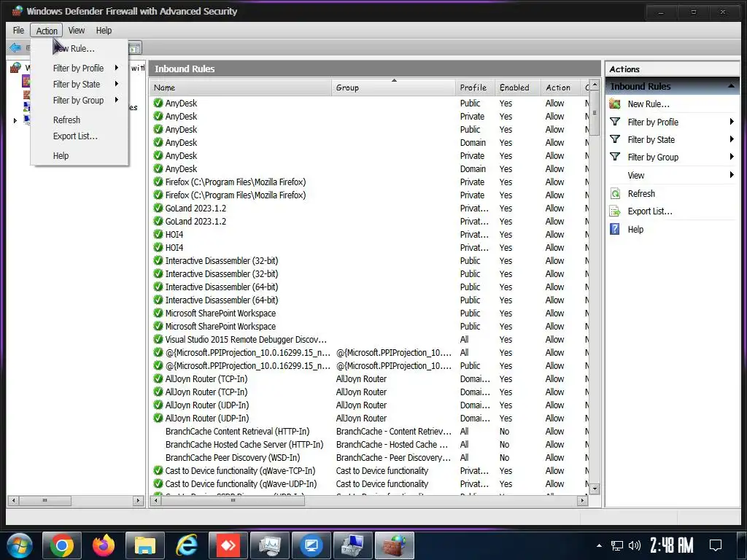747x560 pixels.
Task: Click Export List link in Actions pane
Action: (x=650, y=211)
